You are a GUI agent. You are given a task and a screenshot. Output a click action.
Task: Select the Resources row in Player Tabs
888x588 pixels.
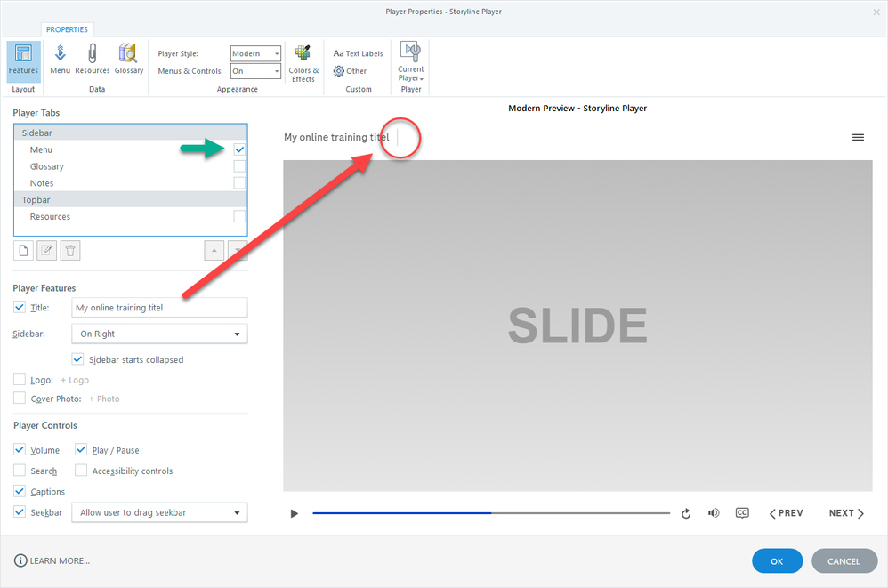(x=130, y=216)
